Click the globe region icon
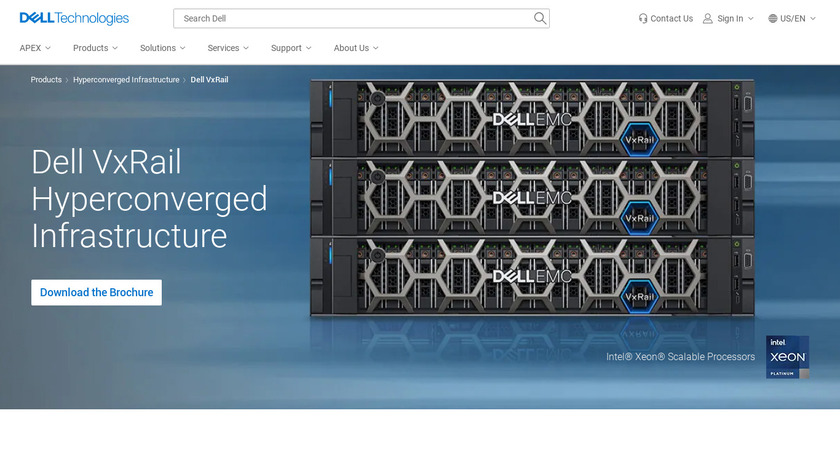840x472 pixels. coord(772,18)
